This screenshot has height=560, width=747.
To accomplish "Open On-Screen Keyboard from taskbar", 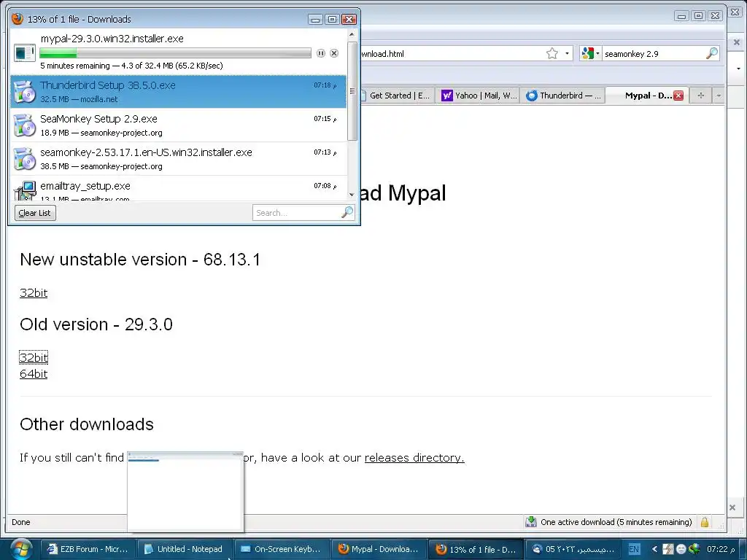I will (x=282, y=549).
